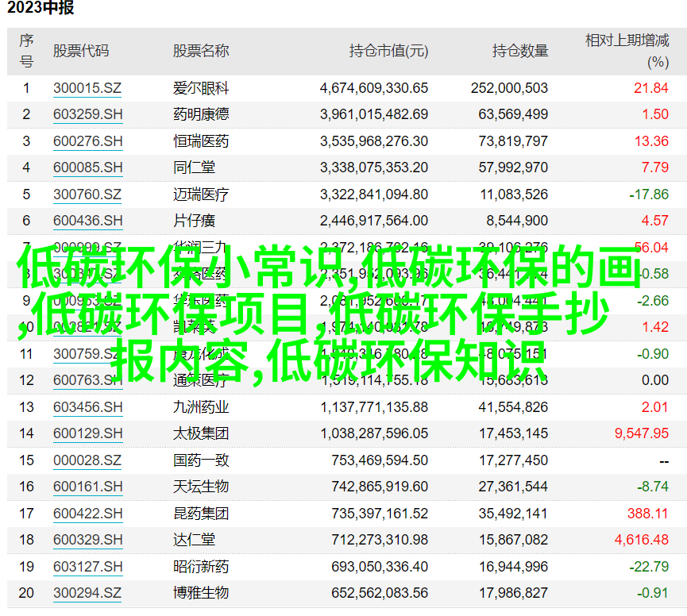687x616 pixels.
Task: Open stock code link 600436.SH
Action: pos(87,221)
